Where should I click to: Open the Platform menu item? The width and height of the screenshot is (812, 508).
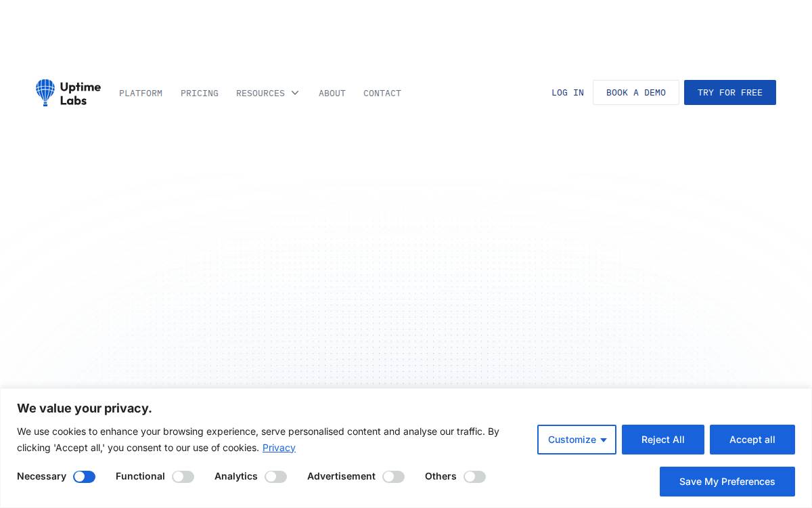click(x=141, y=93)
